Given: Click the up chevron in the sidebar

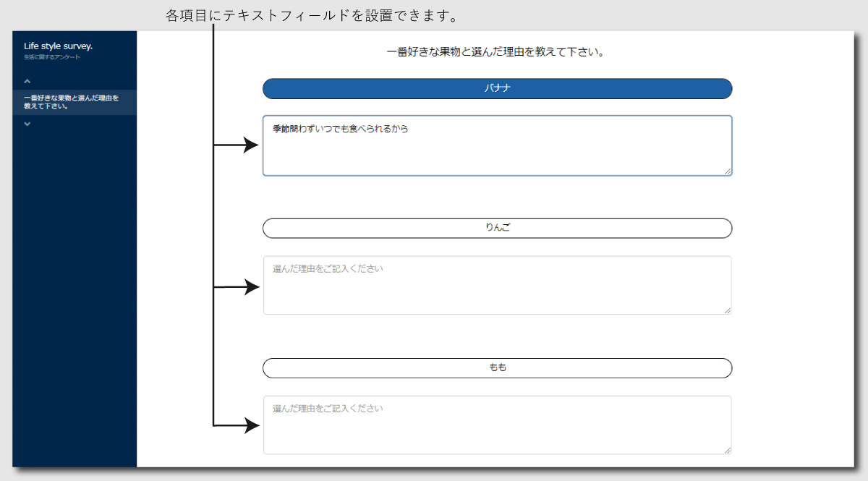Looking at the screenshot, I should [x=27, y=81].
